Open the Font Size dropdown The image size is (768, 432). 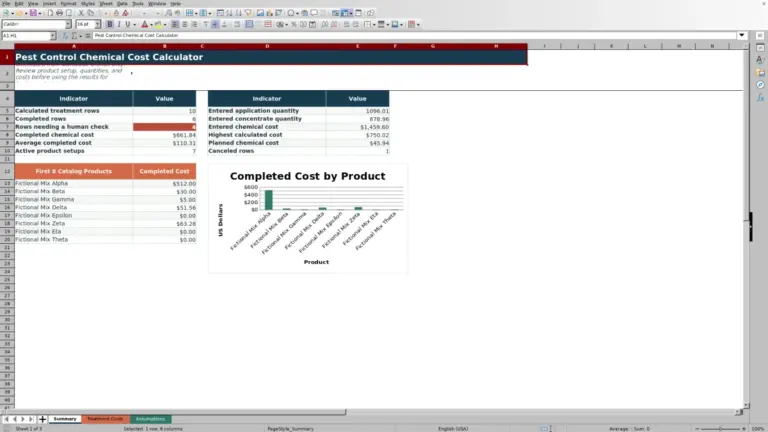click(97, 24)
